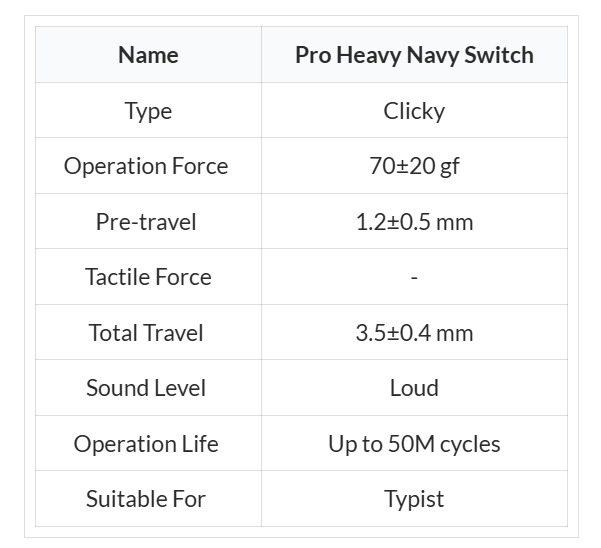Select the 3.5±0.4 mm value
This screenshot has height=548, width=601.
(x=414, y=332)
